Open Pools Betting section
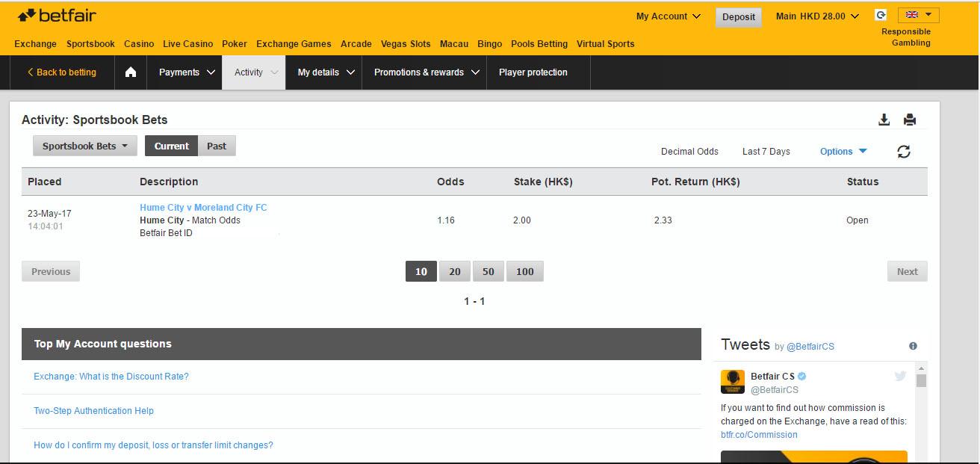 coord(539,44)
